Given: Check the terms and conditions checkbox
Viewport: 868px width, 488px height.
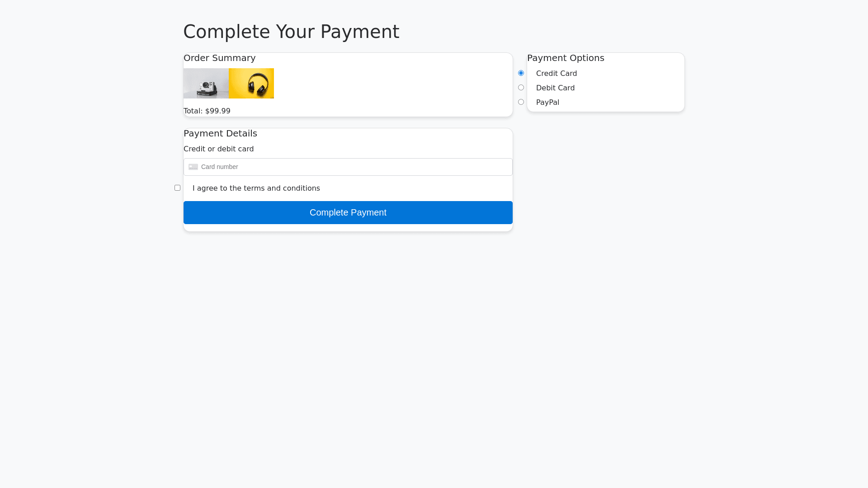Looking at the screenshot, I should point(178,188).
